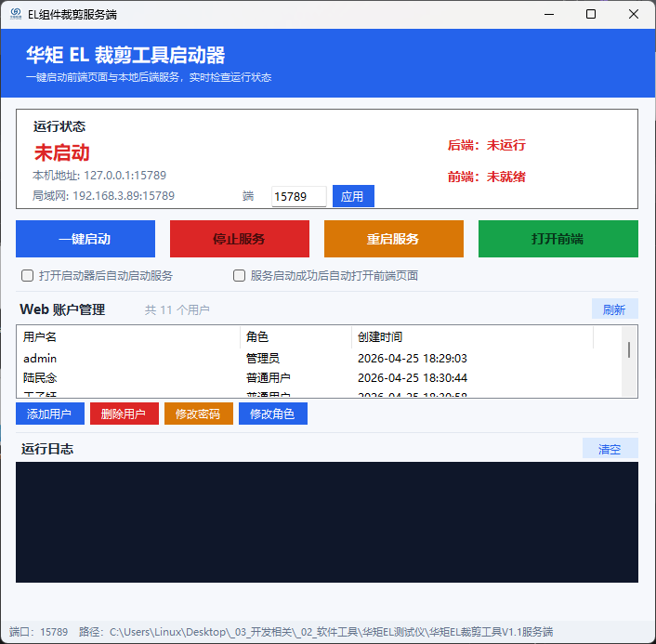Click the 局域网: 192.168.3.89:15789 text
This screenshot has width=656, height=644.
tap(103, 195)
